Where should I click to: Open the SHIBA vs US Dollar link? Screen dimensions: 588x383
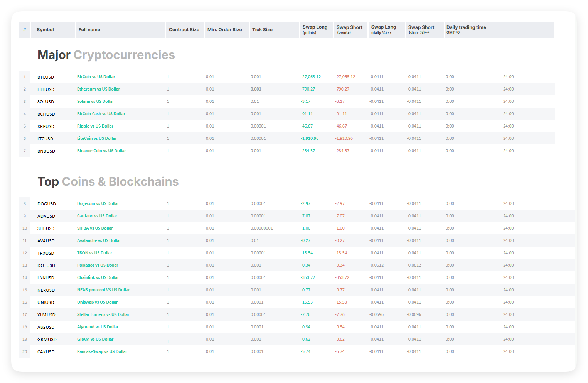click(x=95, y=228)
